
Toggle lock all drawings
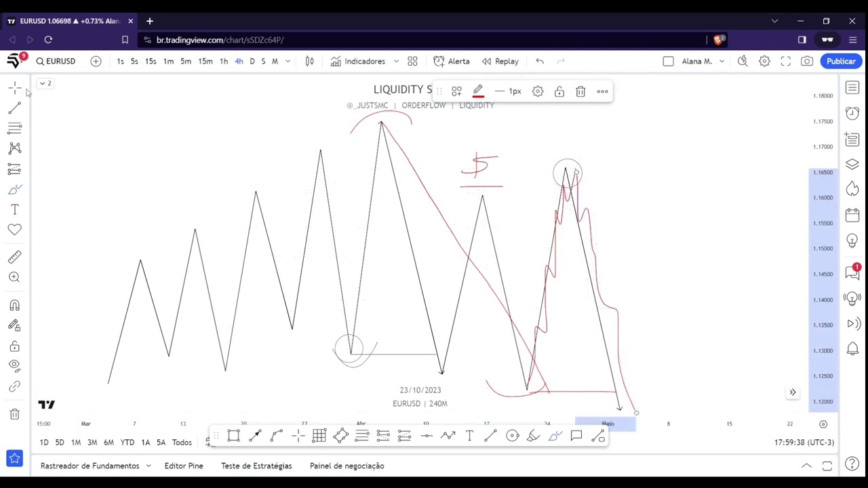click(x=14, y=346)
